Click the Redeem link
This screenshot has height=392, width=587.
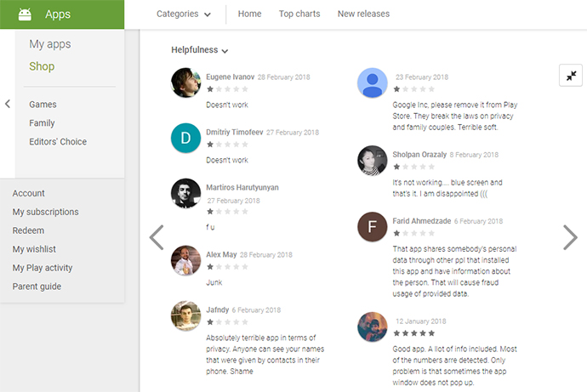click(28, 230)
